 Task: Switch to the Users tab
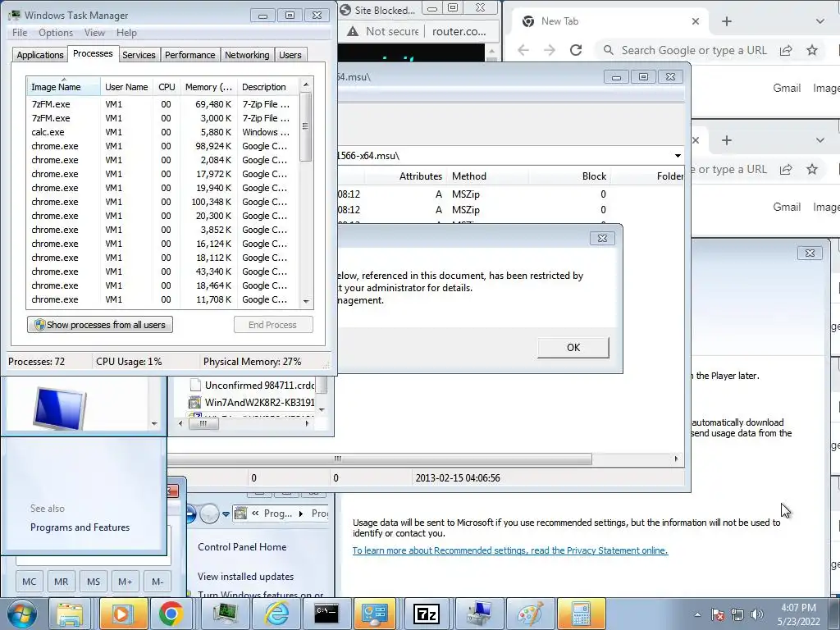[x=290, y=55]
